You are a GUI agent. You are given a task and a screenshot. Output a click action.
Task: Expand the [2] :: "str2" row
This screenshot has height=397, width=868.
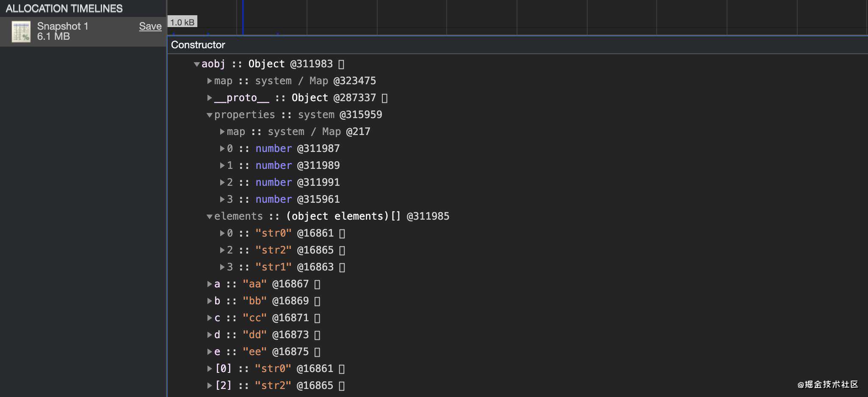pos(210,386)
